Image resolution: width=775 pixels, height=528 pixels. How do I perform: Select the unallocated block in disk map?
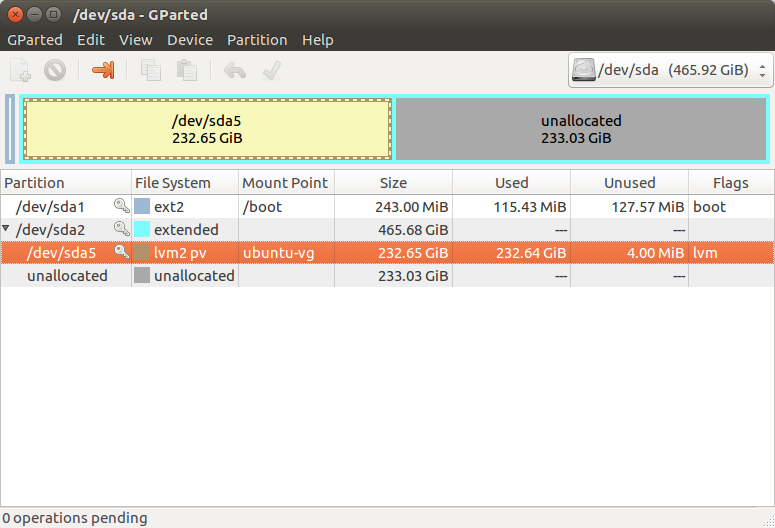pos(581,129)
